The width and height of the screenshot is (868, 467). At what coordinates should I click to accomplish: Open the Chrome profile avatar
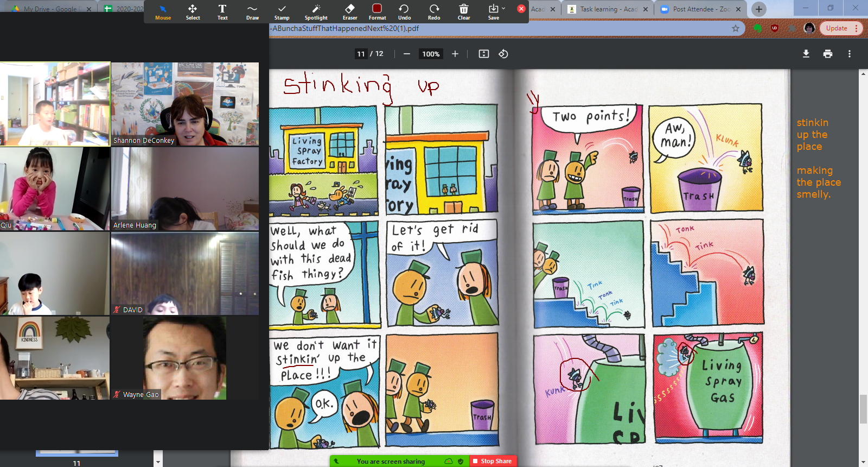(809, 28)
